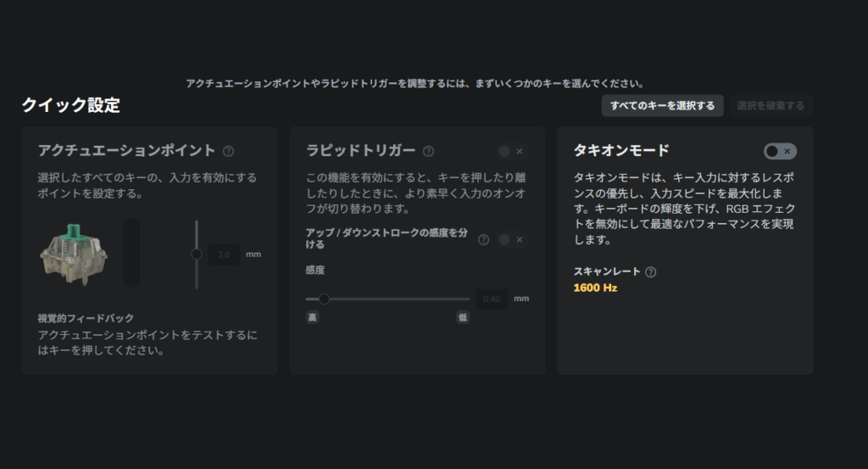Turn on the タキオンモード toggle
868x469 pixels.
(x=779, y=151)
